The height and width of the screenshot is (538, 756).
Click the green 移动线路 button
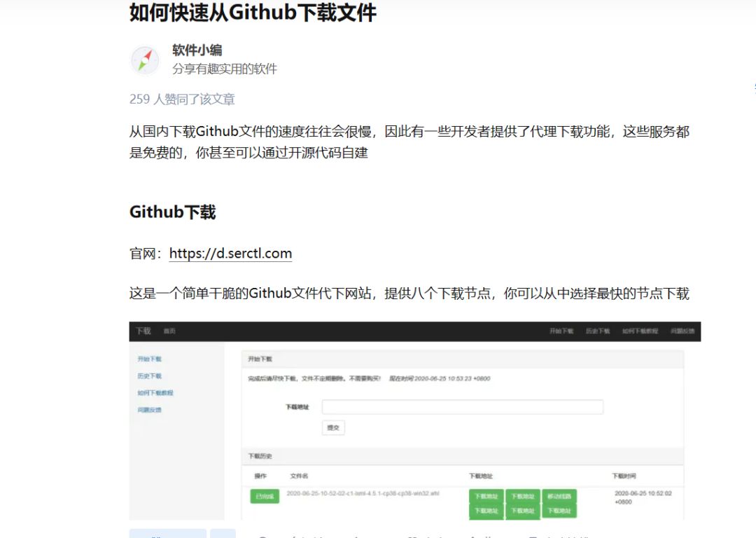click(x=559, y=497)
